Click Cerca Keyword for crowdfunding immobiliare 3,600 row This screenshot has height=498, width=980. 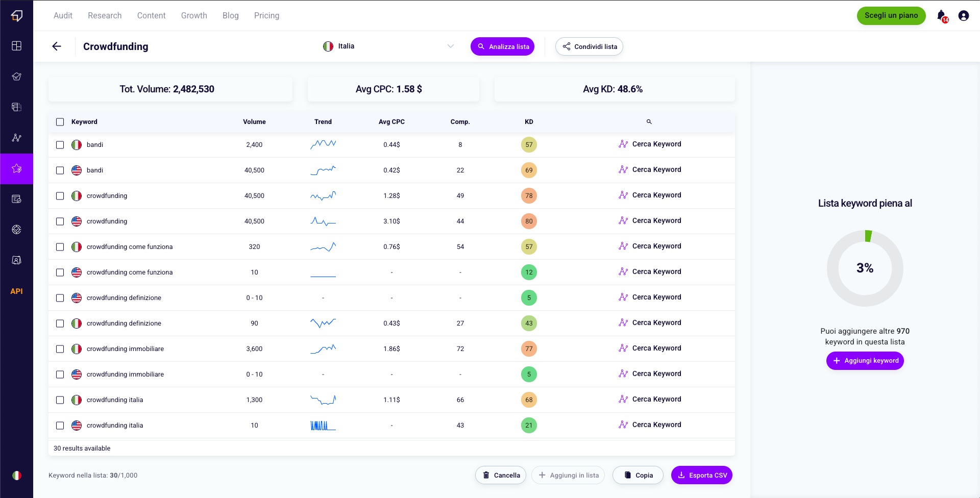coord(650,348)
